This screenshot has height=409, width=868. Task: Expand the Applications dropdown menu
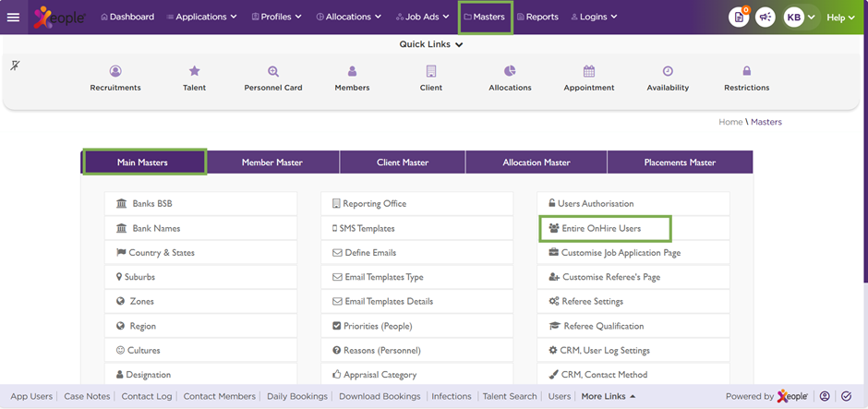[x=201, y=17]
